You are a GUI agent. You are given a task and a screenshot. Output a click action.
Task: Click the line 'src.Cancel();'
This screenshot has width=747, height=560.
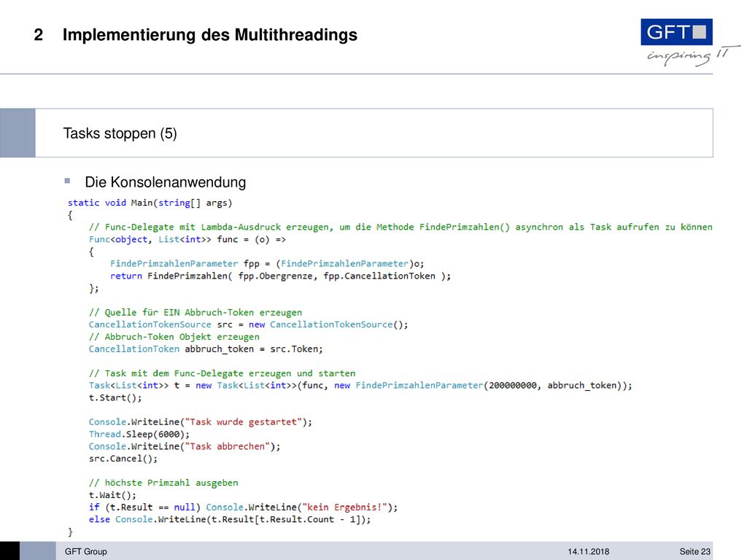[x=123, y=459]
